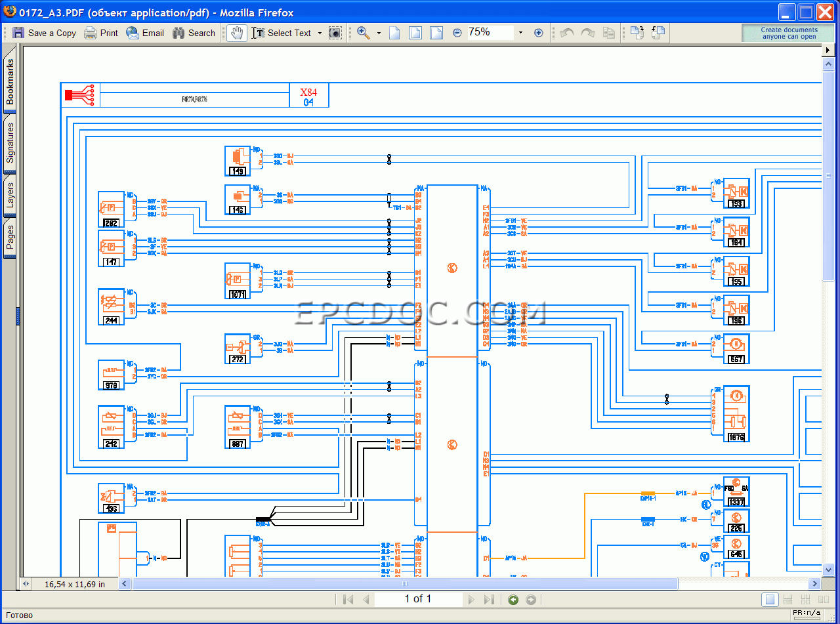Screen dimensions: 840x624
Task: Go to the next view gray arrow
Action: (531, 599)
